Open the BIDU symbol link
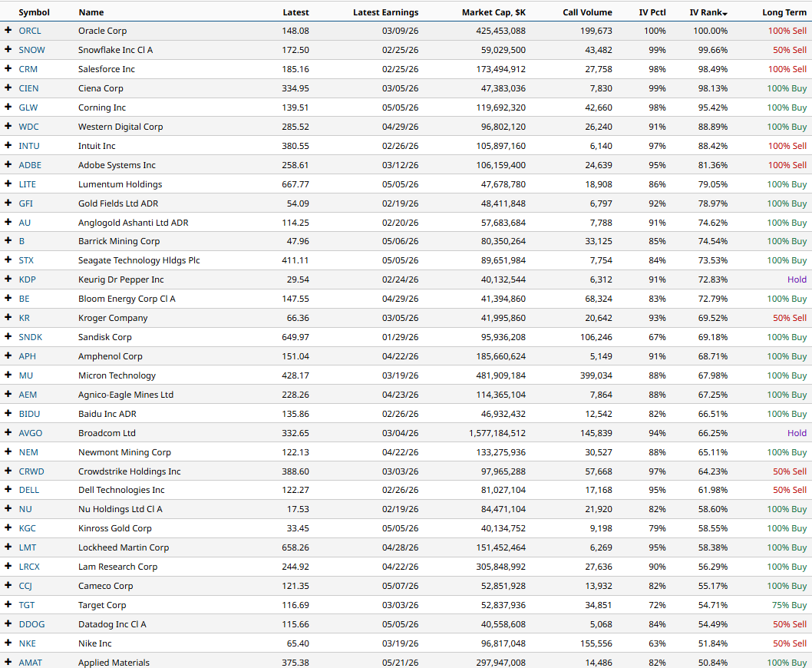Image resolution: width=812 pixels, height=668 pixels. 29,414
